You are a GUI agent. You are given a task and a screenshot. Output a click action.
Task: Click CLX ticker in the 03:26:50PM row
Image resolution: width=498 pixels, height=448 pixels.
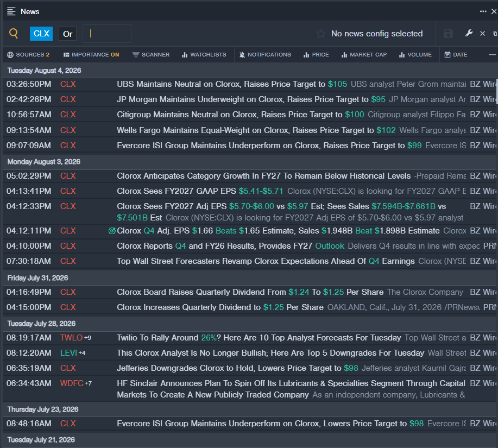[x=68, y=84]
